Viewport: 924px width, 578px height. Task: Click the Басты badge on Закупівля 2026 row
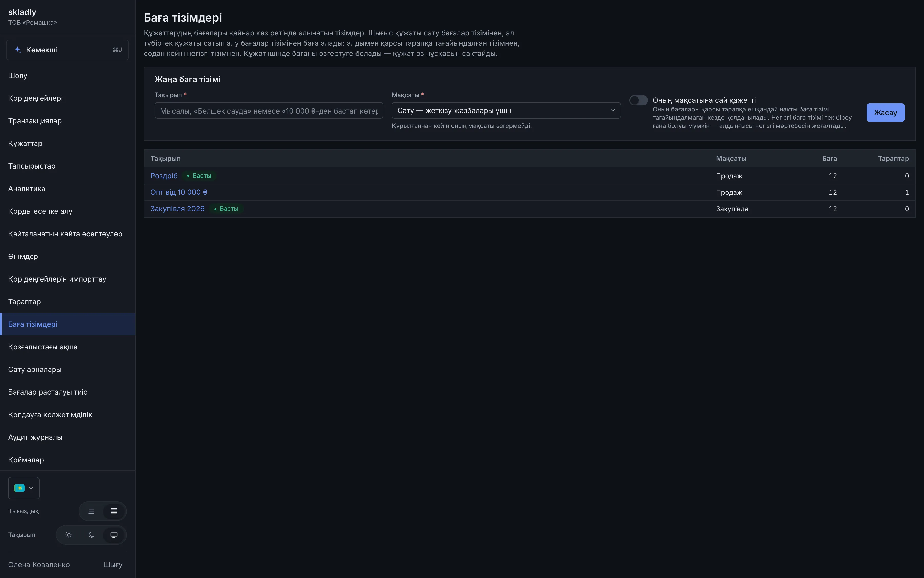226,209
